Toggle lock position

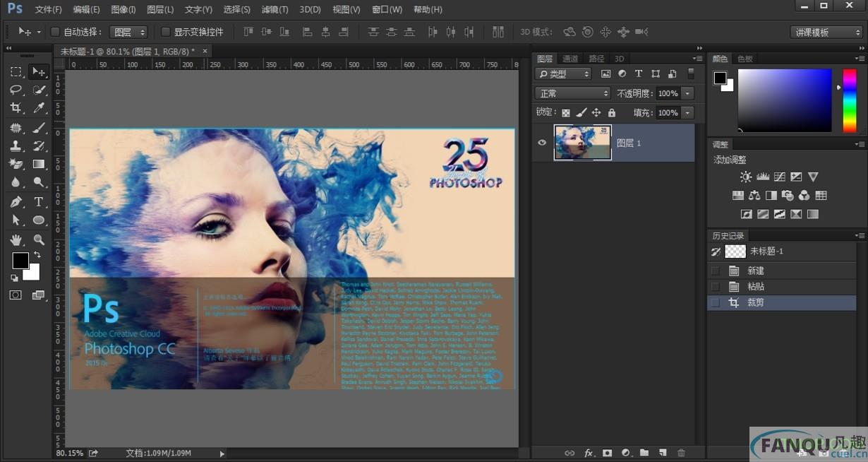click(x=596, y=113)
